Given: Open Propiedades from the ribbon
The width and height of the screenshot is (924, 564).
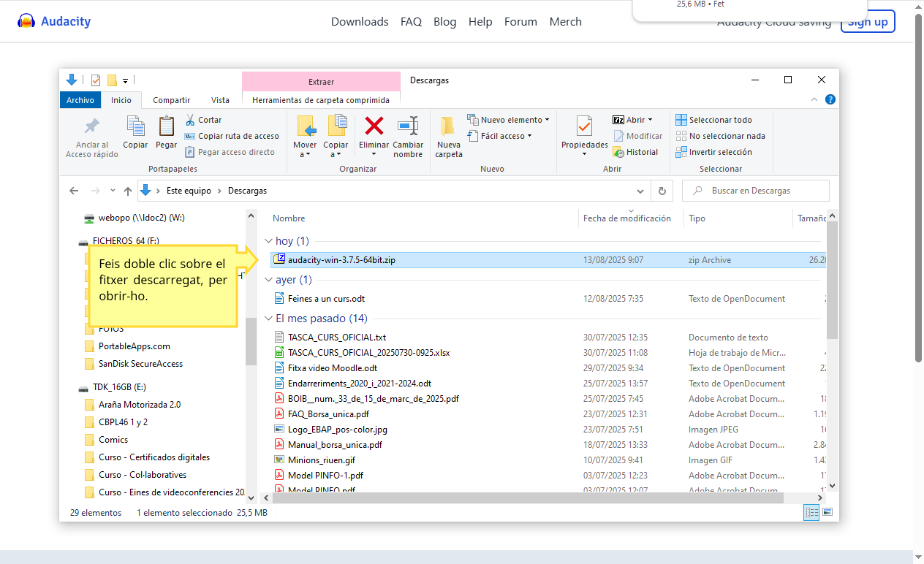Looking at the screenshot, I should [x=585, y=136].
